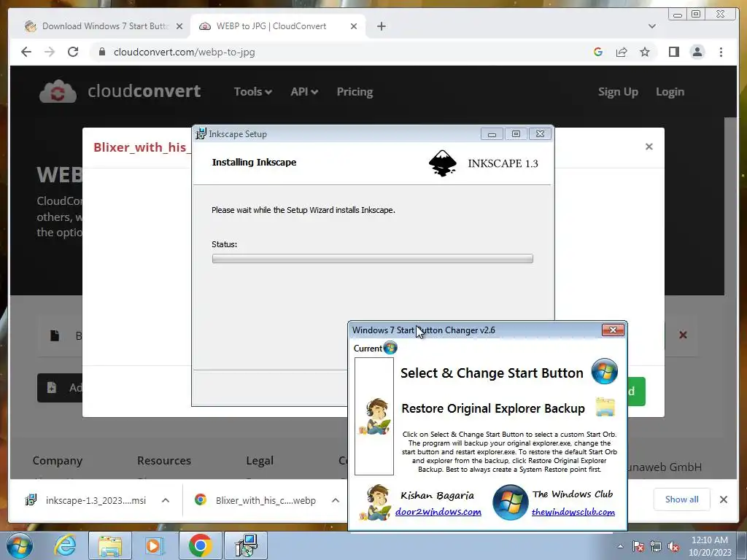
Task: Click Legal footer heading
Action: pos(260,461)
